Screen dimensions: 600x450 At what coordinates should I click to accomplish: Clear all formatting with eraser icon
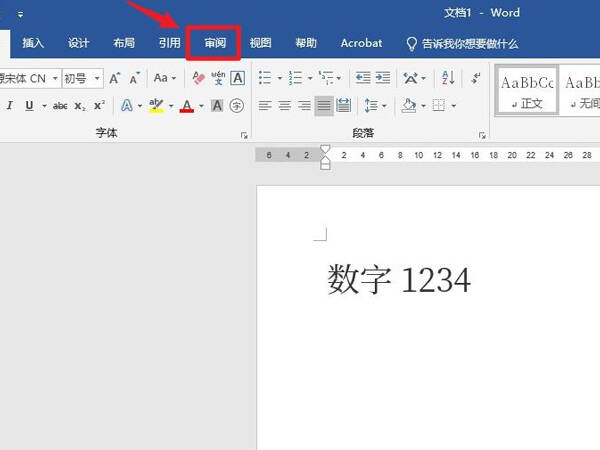198,78
